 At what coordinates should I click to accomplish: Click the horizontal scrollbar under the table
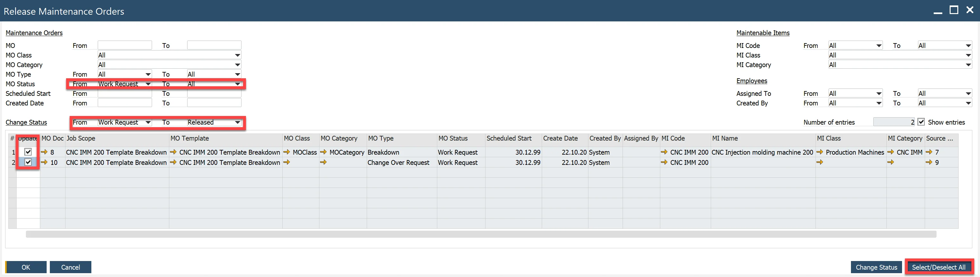point(481,235)
